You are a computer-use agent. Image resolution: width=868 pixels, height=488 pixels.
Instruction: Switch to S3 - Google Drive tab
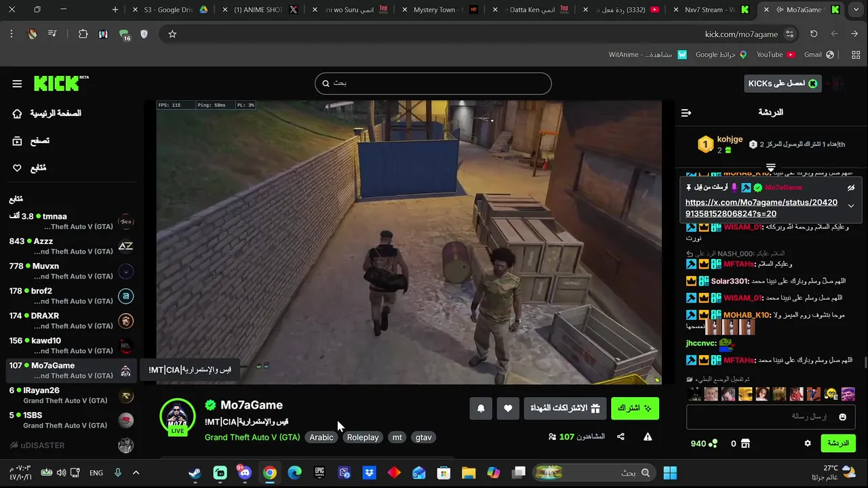[170, 9]
